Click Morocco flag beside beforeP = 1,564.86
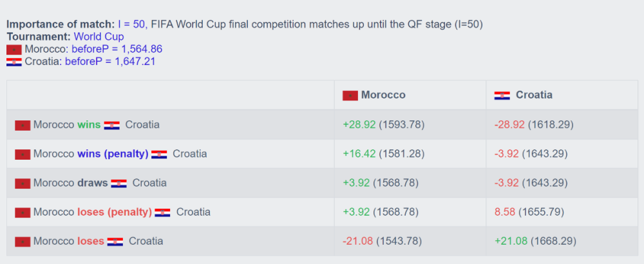The height and width of the screenshot is (264, 644). [14, 50]
